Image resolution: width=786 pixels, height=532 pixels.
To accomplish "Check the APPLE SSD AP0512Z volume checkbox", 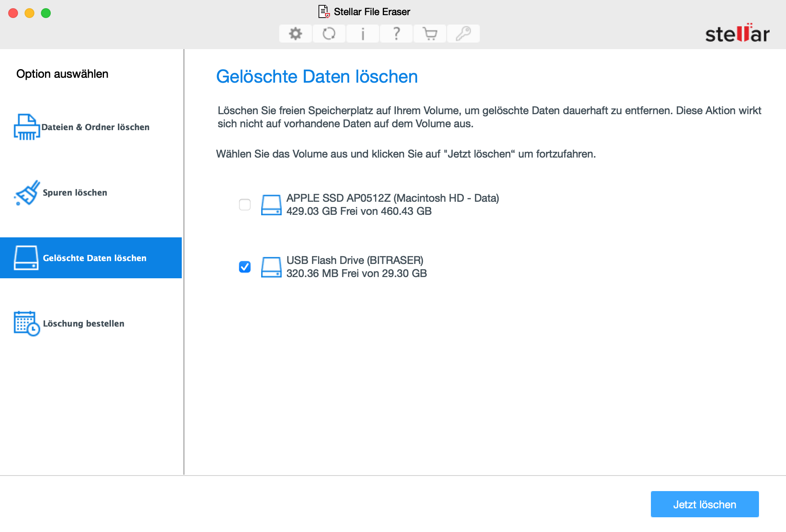I will 245,205.
